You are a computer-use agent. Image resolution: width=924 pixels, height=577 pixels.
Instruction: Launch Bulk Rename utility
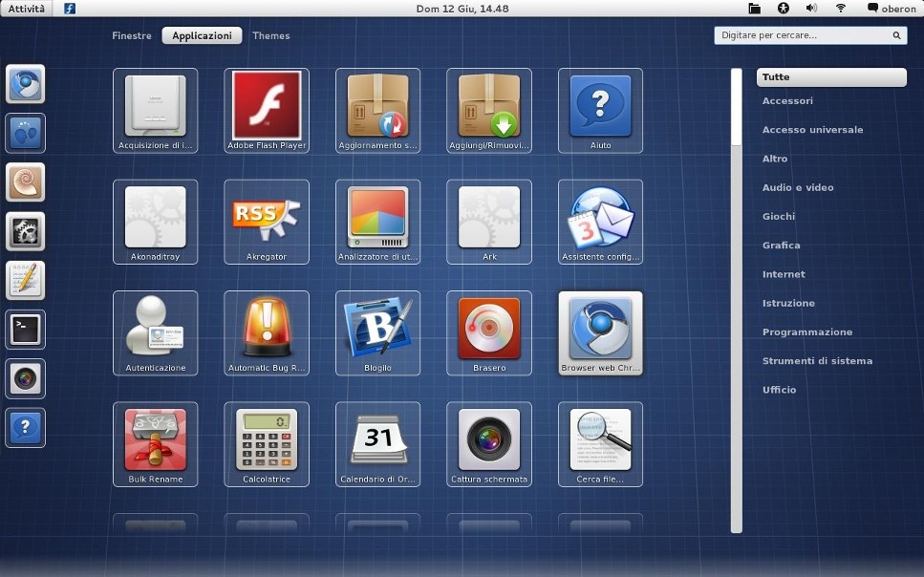[x=155, y=444]
